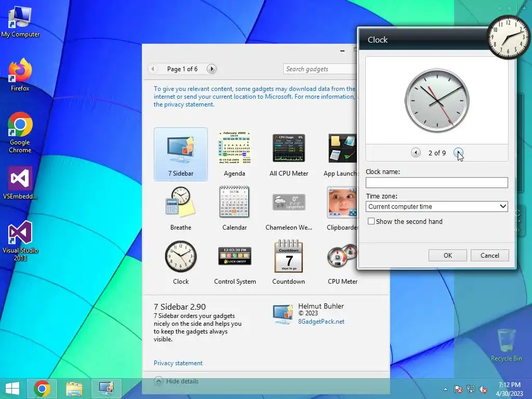Go to next clock style

pos(458,153)
